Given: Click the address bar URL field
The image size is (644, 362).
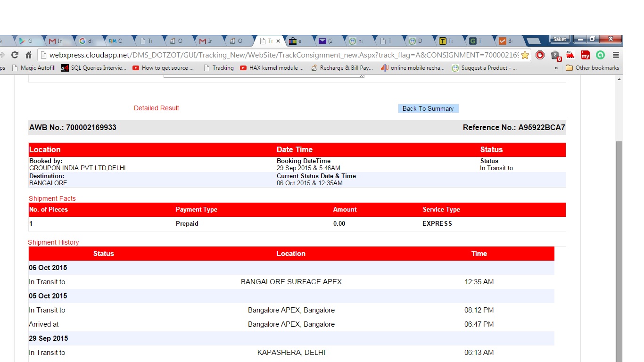Looking at the screenshot, I should [x=283, y=55].
